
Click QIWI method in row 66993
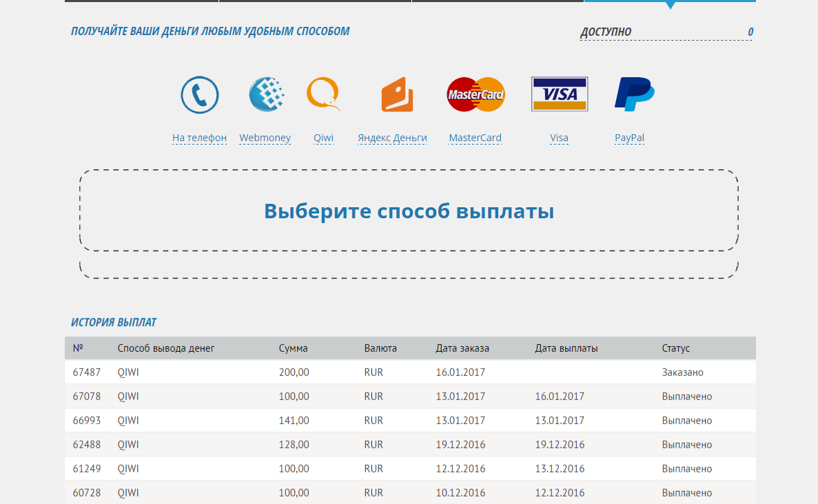click(128, 420)
